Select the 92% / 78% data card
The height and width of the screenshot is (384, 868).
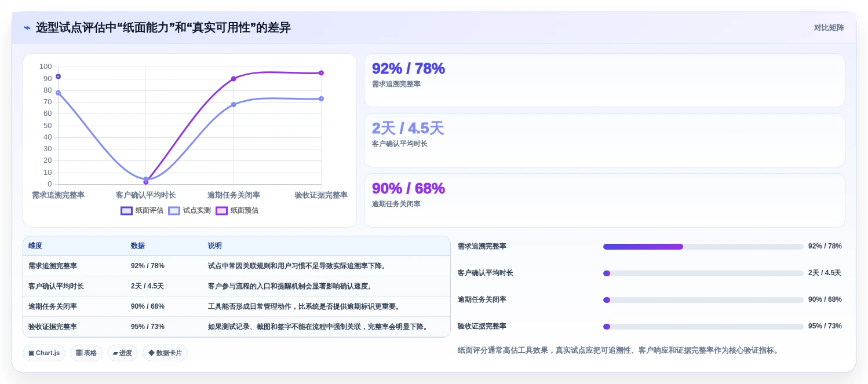pos(604,80)
